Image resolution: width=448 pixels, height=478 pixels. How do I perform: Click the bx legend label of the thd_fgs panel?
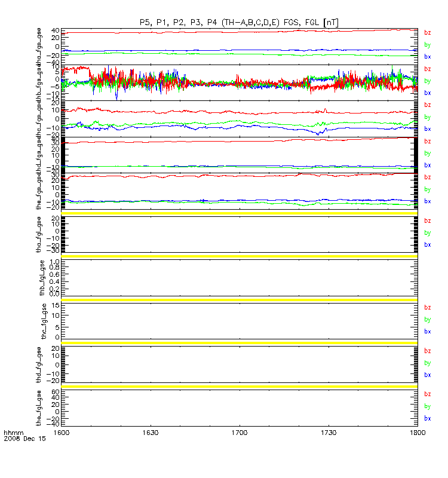tap(427, 165)
